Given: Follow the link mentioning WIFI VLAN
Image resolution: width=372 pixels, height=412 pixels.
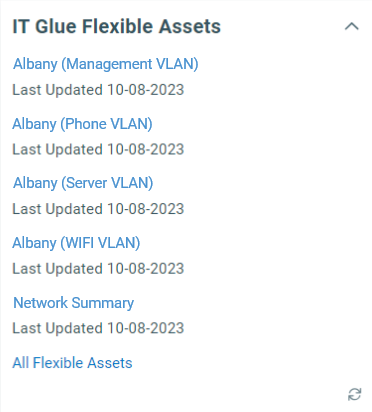Looking at the screenshot, I should click(x=76, y=243).
